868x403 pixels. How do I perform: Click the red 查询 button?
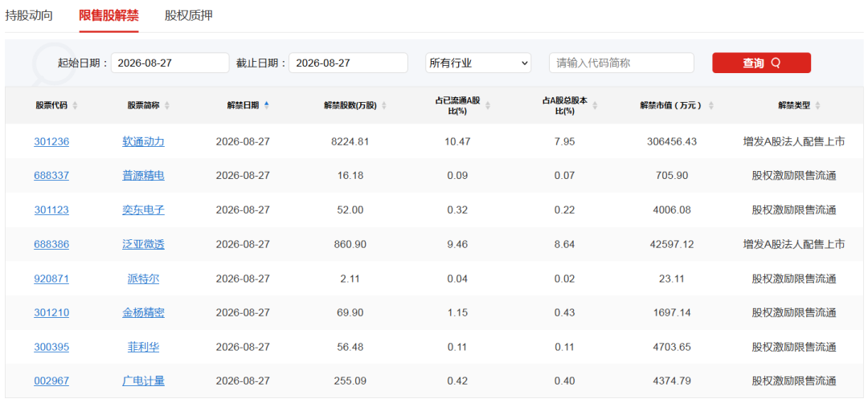(762, 63)
